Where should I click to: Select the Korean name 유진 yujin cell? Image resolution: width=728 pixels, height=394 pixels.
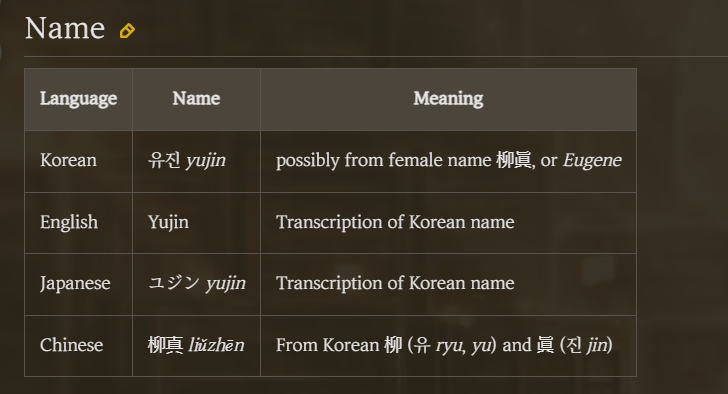tap(196, 161)
